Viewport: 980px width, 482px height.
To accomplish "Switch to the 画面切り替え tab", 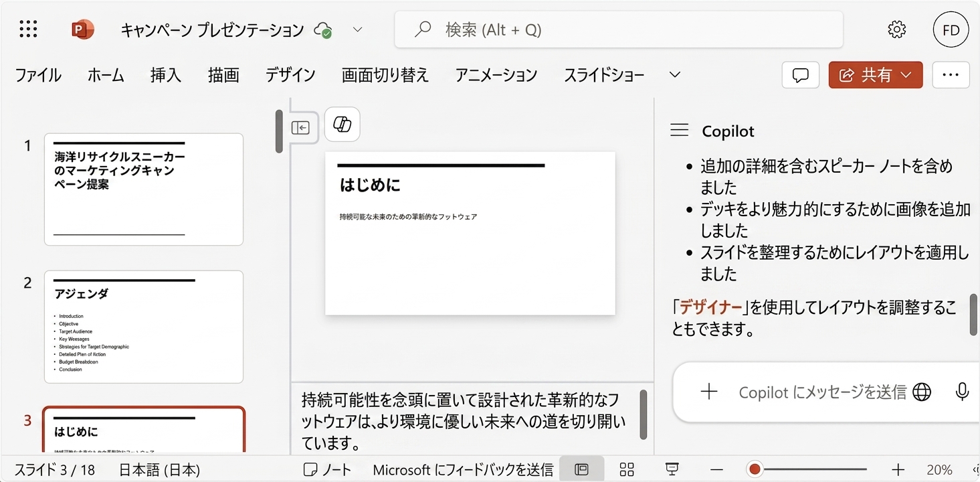I will 385,75.
